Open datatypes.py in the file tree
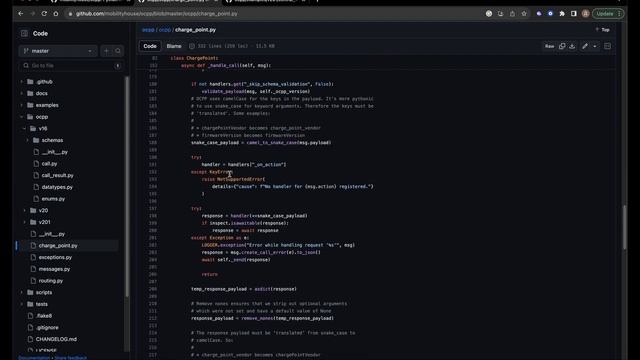The width and height of the screenshot is (640, 360). [x=57, y=187]
